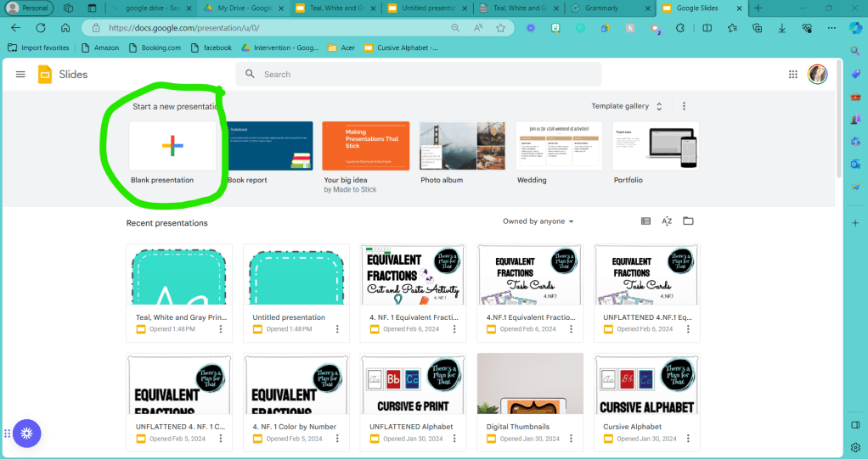Switch to list view icon
This screenshot has height=459, width=868.
pyautogui.click(x=645, y=221)
